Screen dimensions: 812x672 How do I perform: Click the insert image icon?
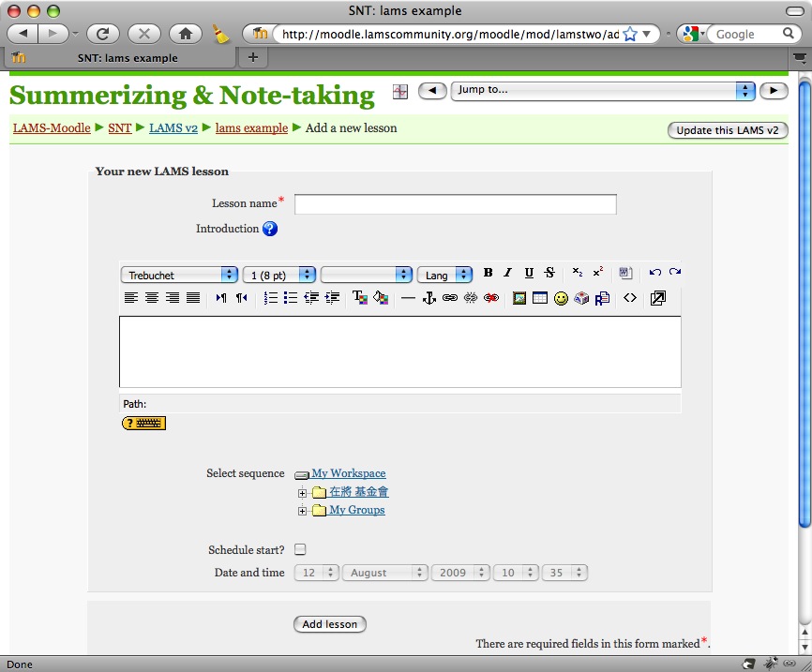pyautogui.click(x=519, y=298)
